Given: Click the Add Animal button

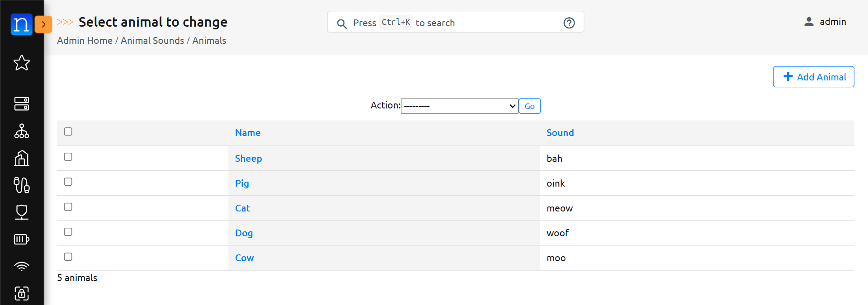Looking at the screenshot, I should (x=813, y=77).
